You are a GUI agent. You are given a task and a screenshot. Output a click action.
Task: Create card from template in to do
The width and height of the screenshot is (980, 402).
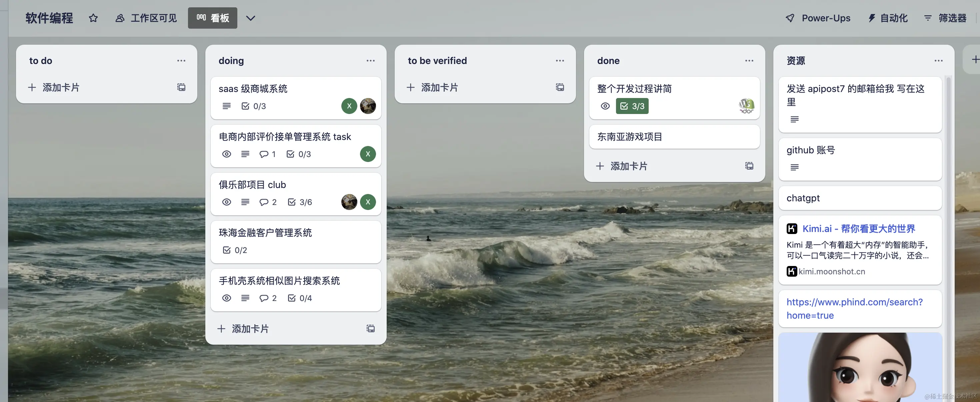(x=181, y=87)
